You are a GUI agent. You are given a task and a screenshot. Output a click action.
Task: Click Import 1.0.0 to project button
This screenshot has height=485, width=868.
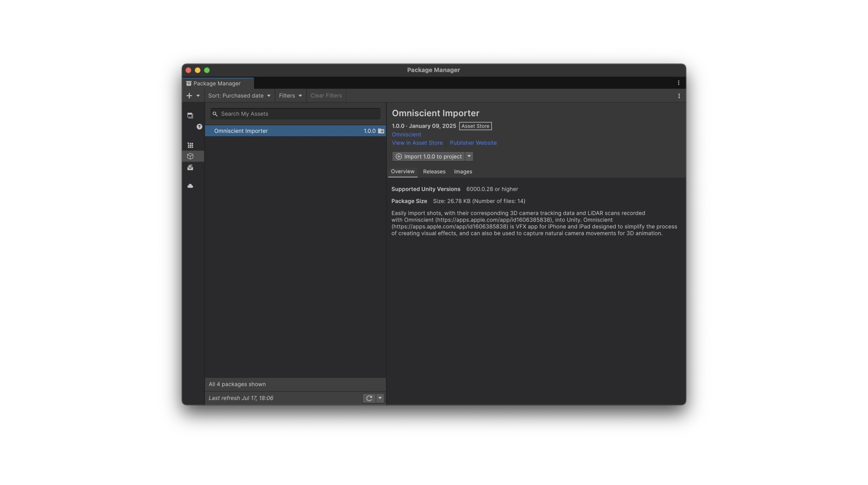429,157
